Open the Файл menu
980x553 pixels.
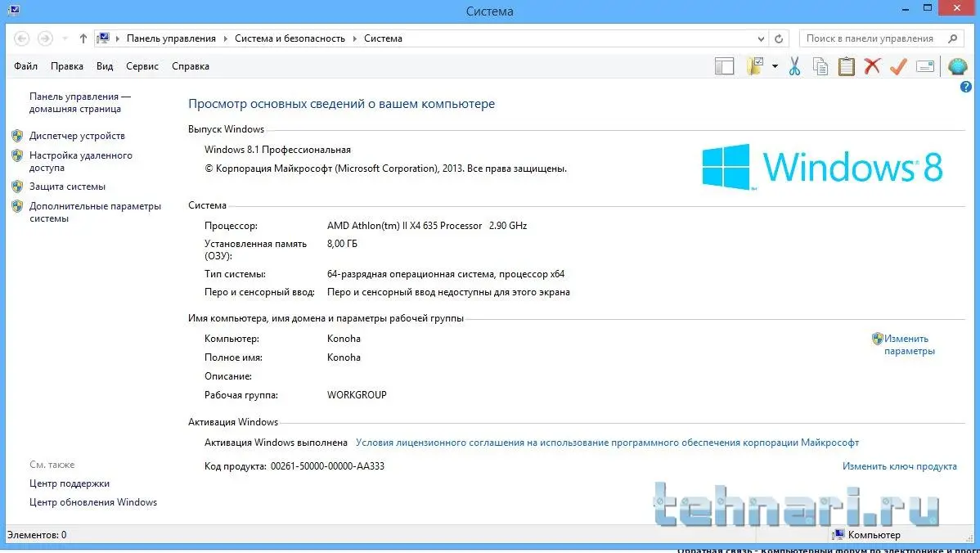pos(25,66)
